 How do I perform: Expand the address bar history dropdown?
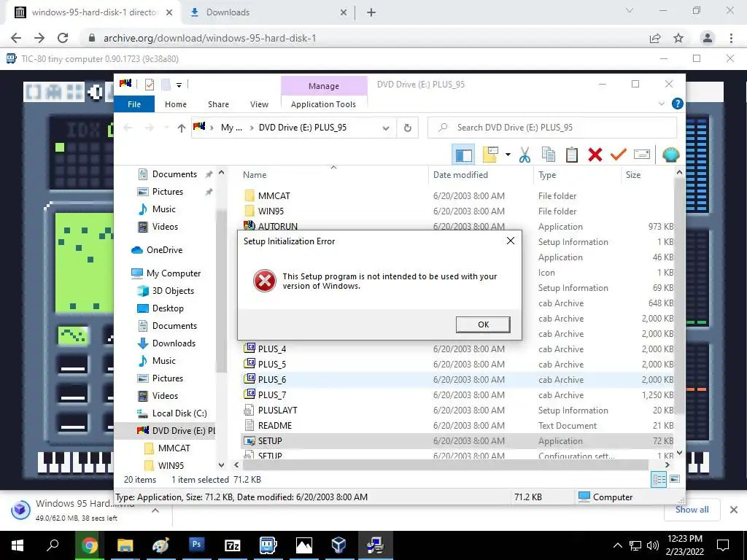click(x=386, y=128)
